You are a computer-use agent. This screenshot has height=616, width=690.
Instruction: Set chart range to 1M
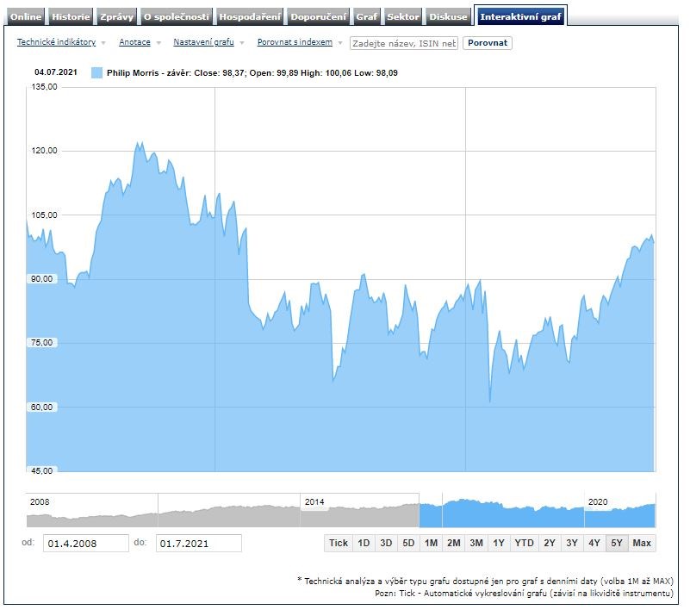[x=431, y=543]
